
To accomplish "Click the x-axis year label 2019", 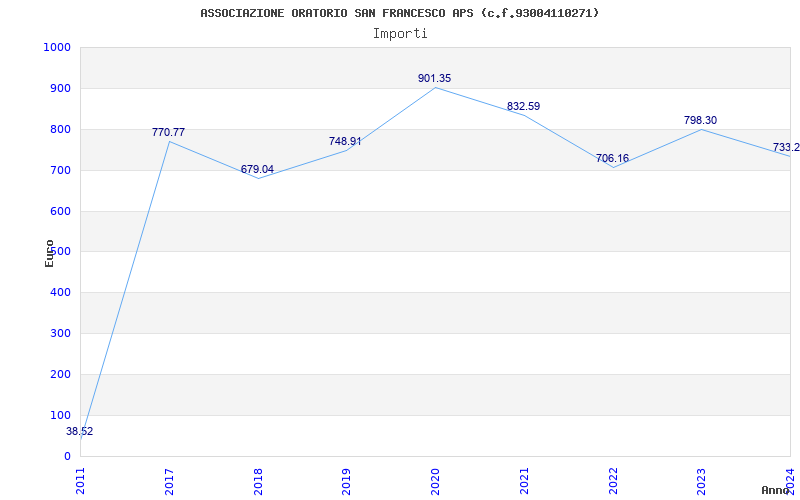I will coord(346,481).
